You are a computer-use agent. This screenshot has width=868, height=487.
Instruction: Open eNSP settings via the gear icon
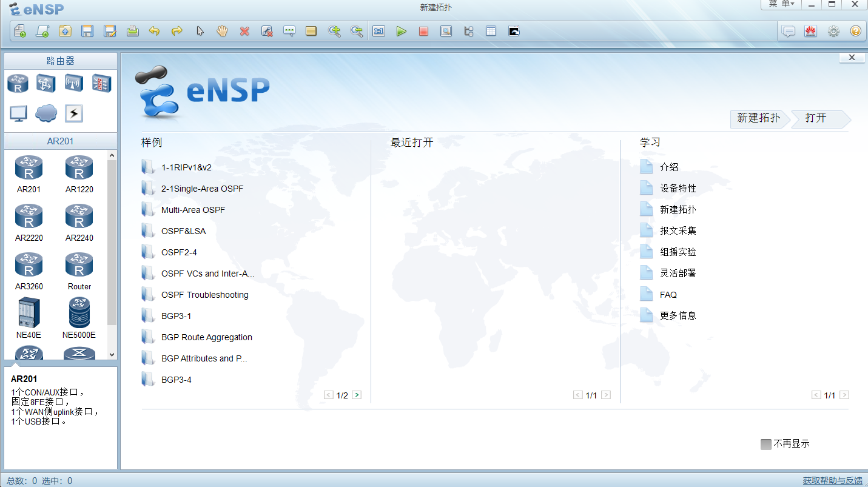tap(833, 31)
